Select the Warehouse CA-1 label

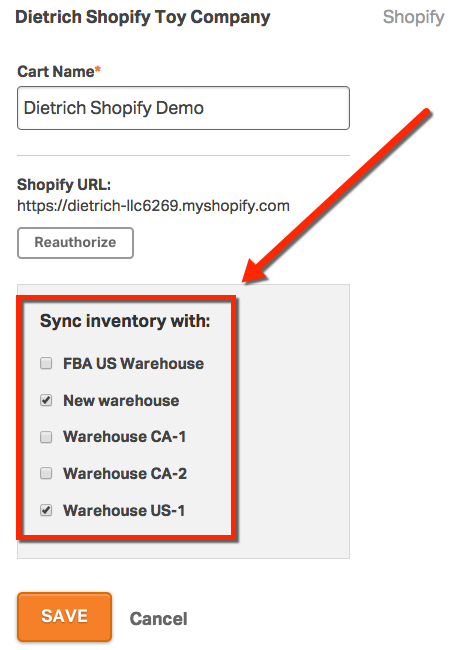(124, 437)
